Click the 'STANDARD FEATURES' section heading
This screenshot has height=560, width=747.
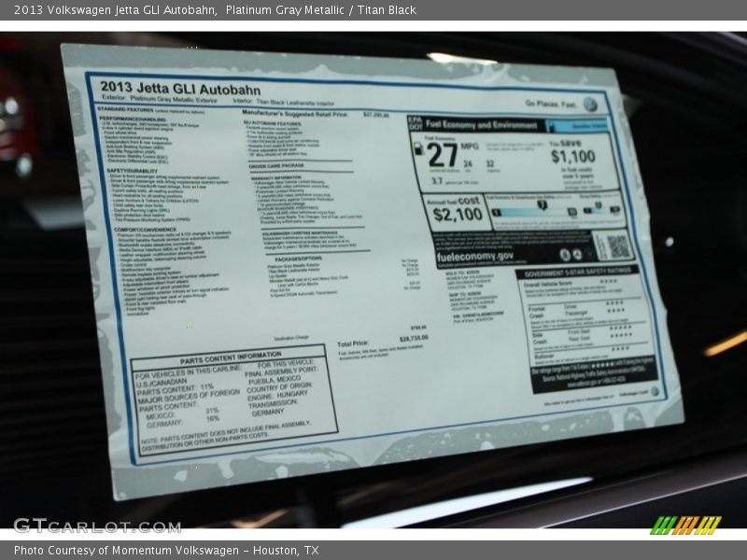tap(124, 109)
